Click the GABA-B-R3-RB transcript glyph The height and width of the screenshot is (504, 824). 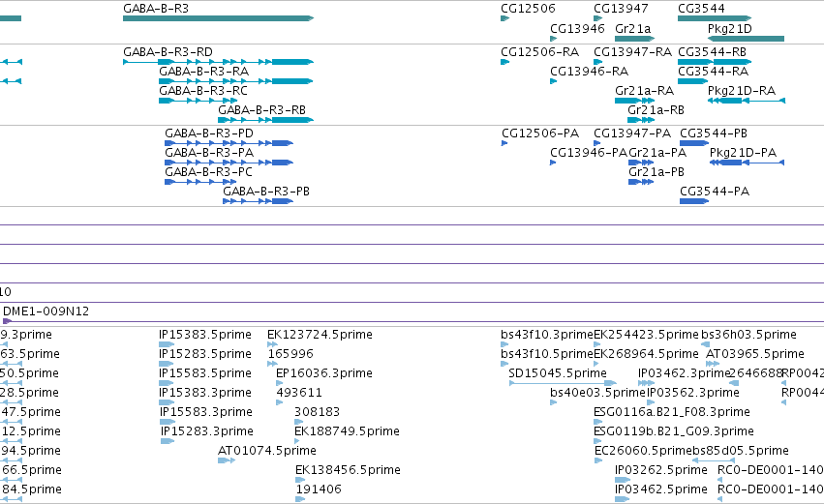coord(266,120)
